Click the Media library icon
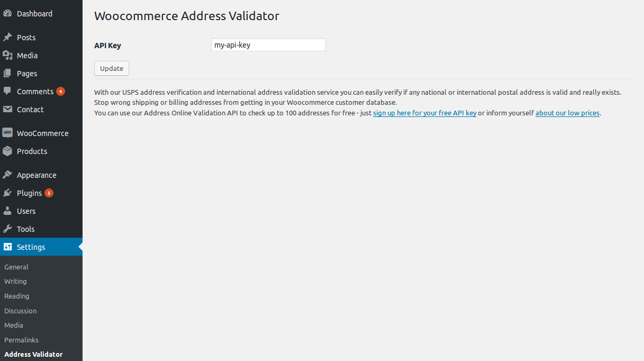The height and width of the screenshot is (361, 644). tap(7, 56)
